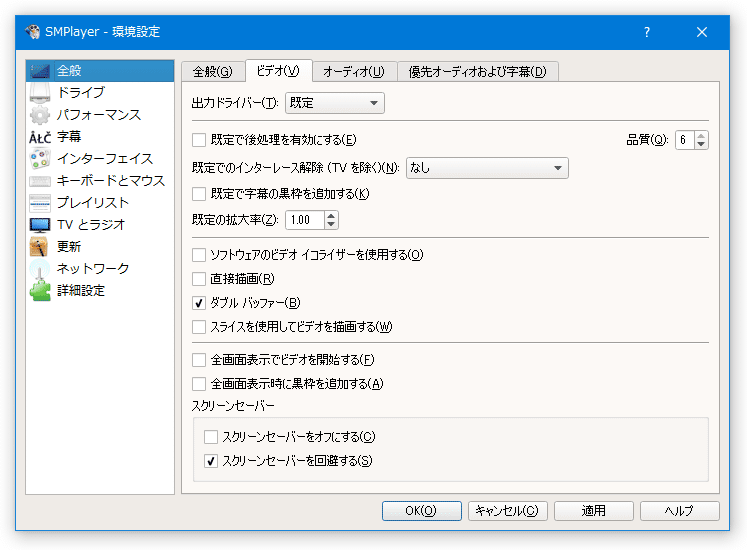The width and height of the screenshot is (747, 550).
Task: Switch to the オーディオ(U) tab
Action: (x=354, y=72)
